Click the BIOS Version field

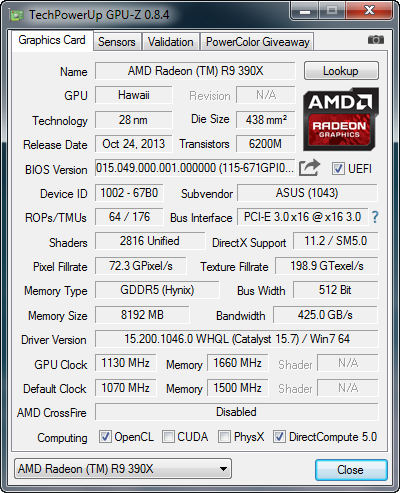195,168
